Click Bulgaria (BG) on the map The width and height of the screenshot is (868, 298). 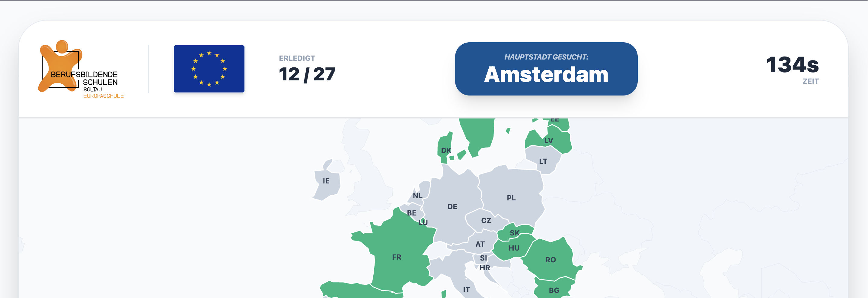pos(554,290)
